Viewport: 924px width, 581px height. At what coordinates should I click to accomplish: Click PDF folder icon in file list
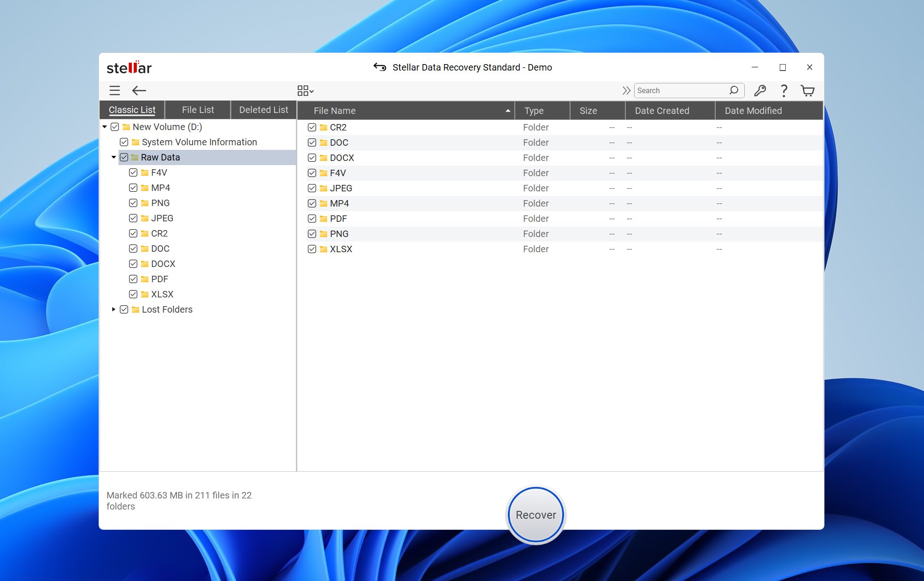tap(324, 219)
